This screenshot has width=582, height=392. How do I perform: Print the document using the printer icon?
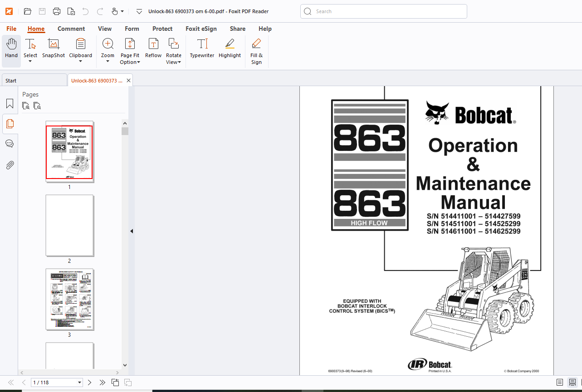(x=57, y=11)
